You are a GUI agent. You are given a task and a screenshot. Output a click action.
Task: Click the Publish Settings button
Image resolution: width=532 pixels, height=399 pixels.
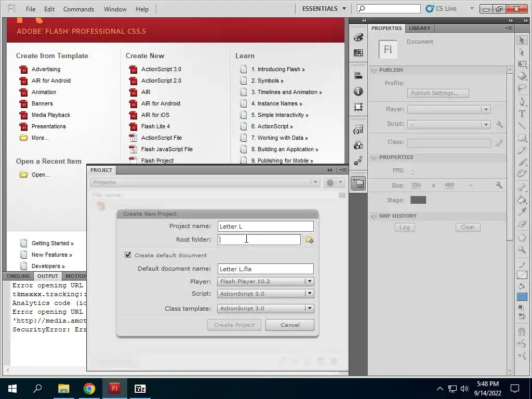(x=438, y=93)
